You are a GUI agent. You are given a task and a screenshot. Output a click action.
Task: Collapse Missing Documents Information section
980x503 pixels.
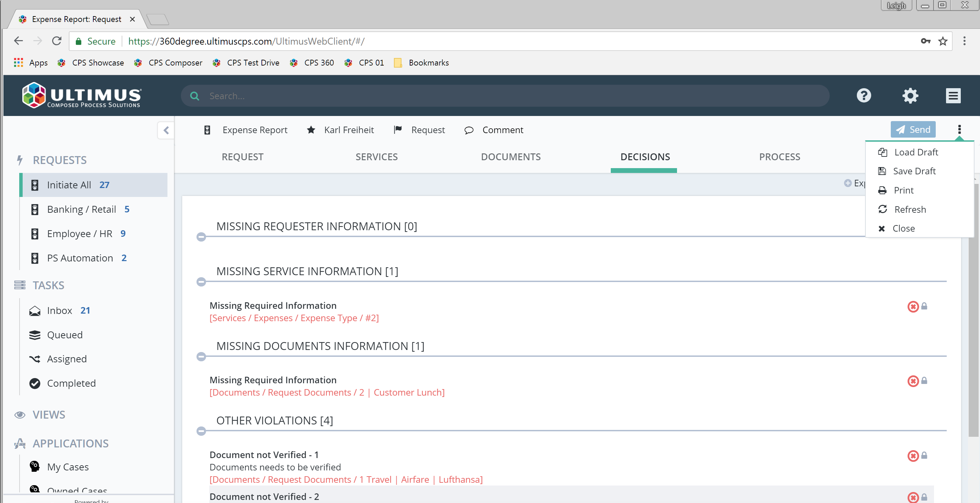201,356
